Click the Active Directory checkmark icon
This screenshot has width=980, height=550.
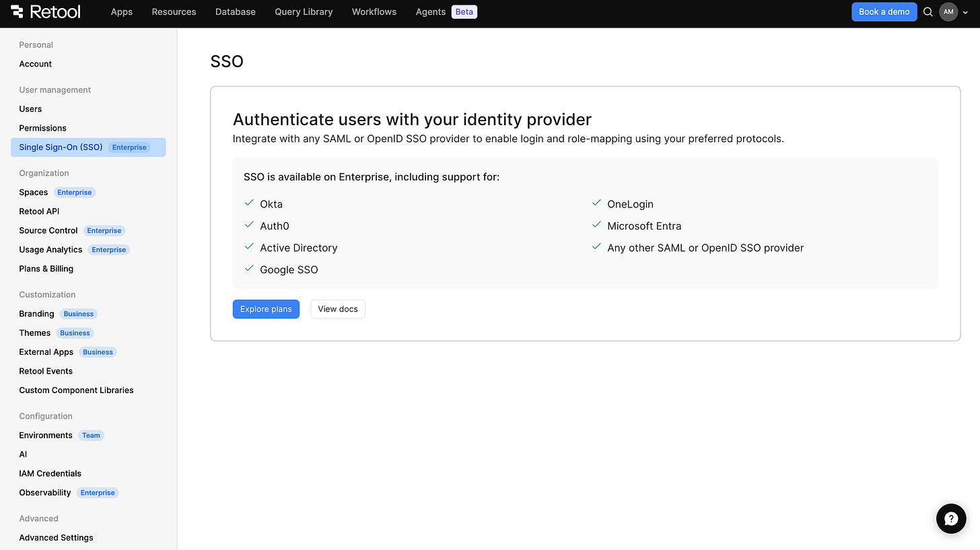click(249, 246)
